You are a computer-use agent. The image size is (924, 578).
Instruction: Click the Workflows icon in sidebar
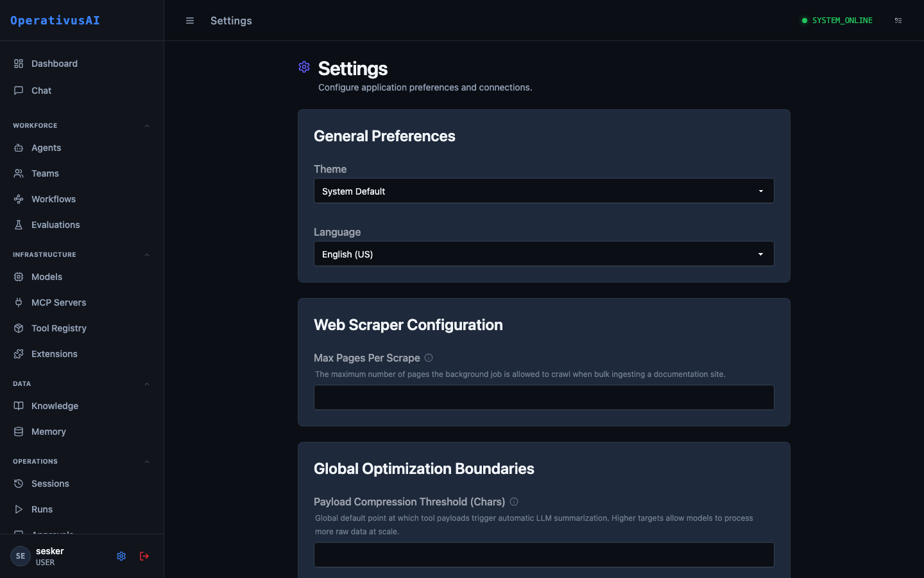(19, 199)
